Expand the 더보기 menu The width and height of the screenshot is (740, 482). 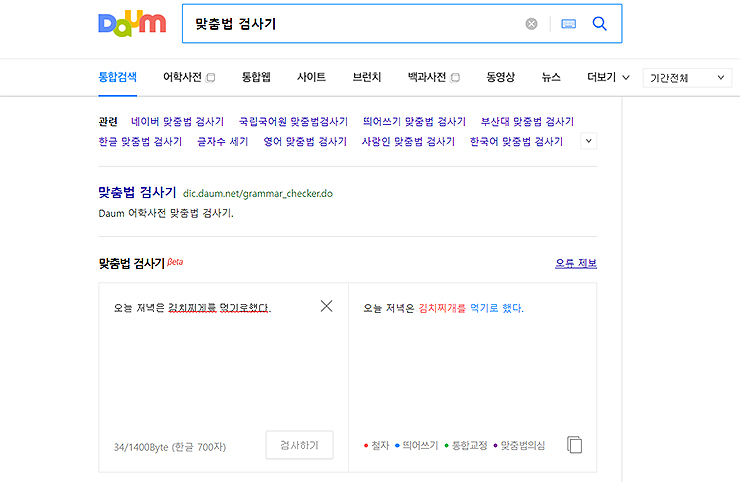click(608, 77)
